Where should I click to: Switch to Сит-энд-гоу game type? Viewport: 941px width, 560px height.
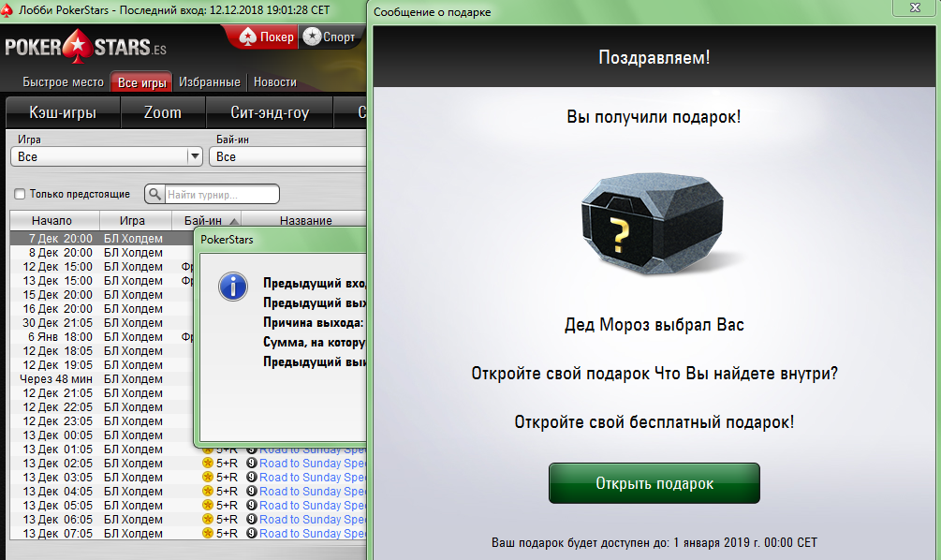pyautogui.click(x=270, y=112)
